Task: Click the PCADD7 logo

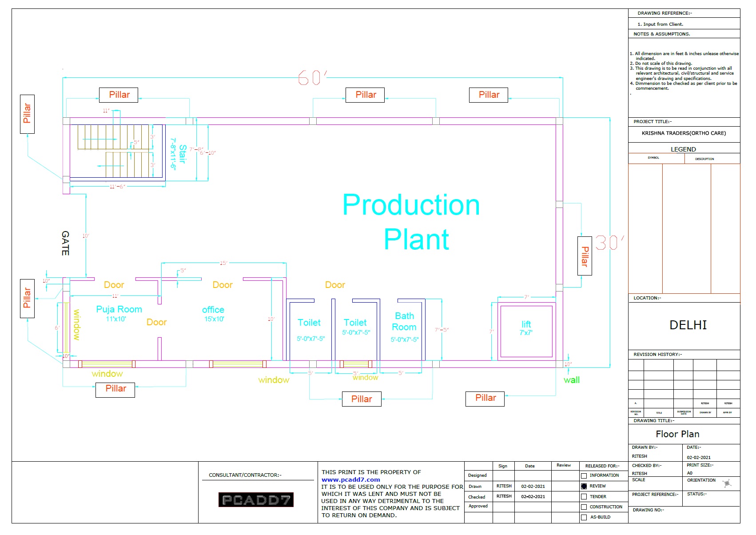Action: coord(256,500)
